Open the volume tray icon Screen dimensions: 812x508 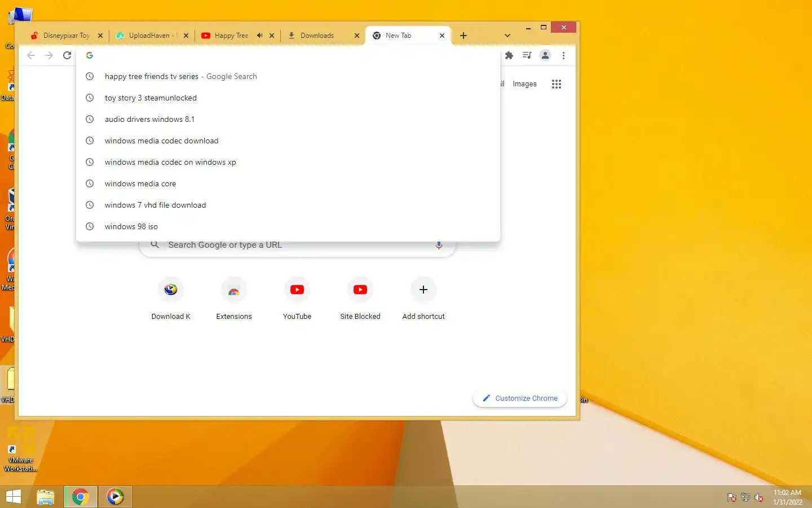click(759, 497)
